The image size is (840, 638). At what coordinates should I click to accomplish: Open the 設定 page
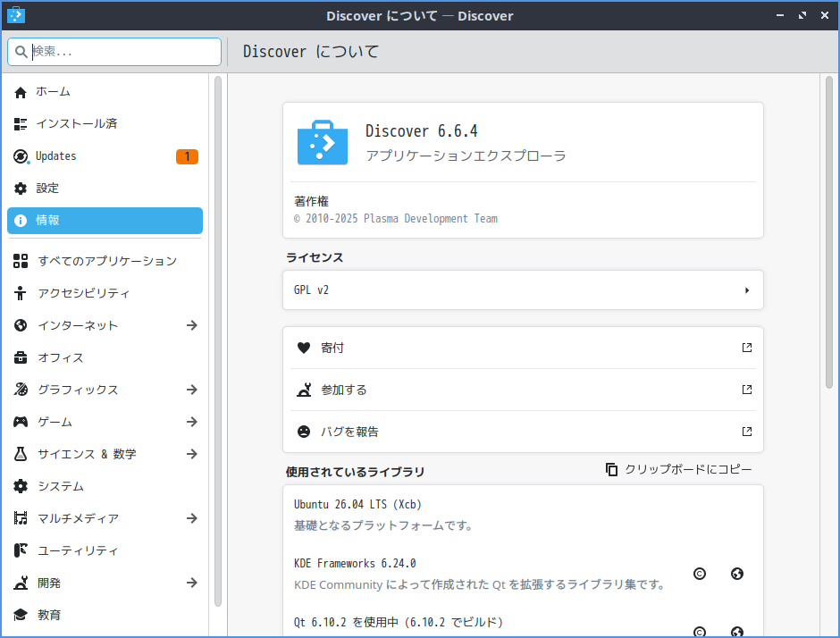[x=105, y=189]
